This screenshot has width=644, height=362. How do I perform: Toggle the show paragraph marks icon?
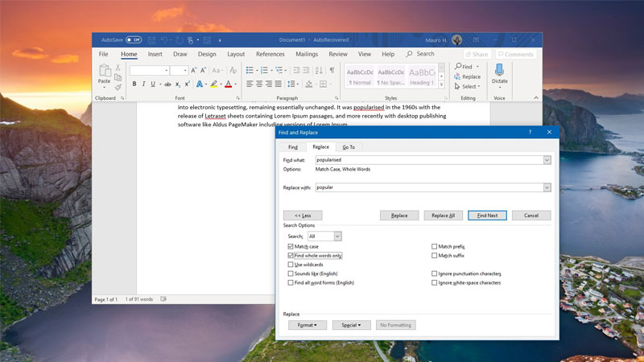point(332,70)
